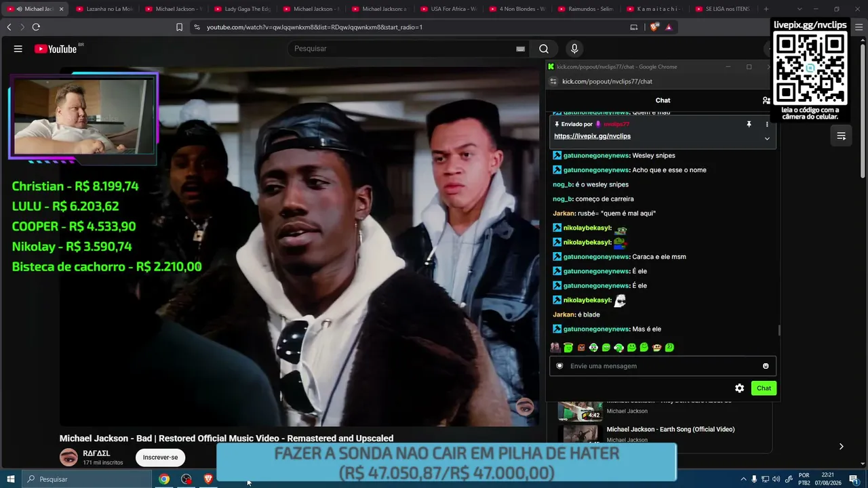Open the volume control in system tray

pos(776,479)
